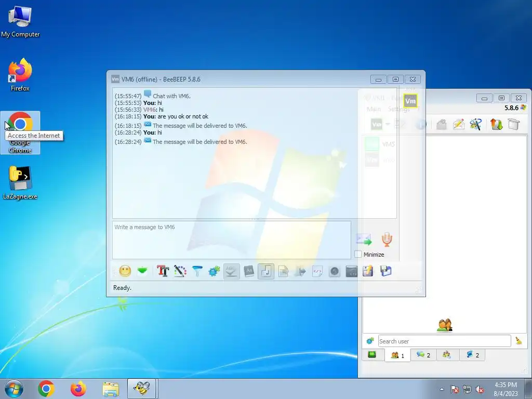Click the send file document icon
This screenshot has width=532, height=399.
click(283, 271)
